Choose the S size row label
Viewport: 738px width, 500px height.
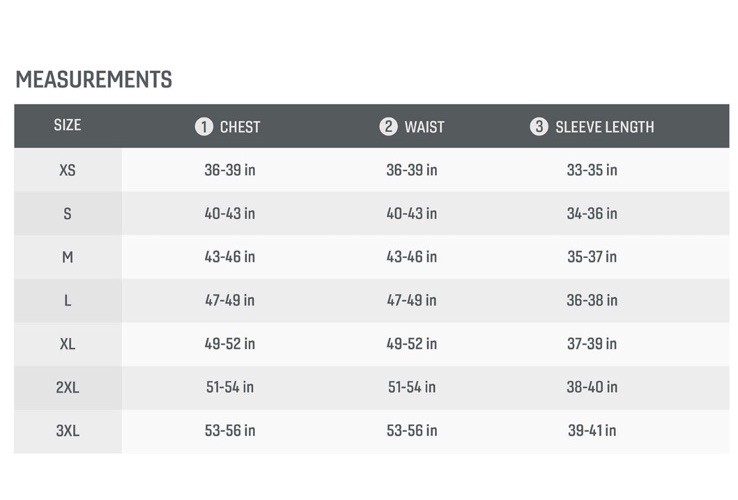point(67,214)
